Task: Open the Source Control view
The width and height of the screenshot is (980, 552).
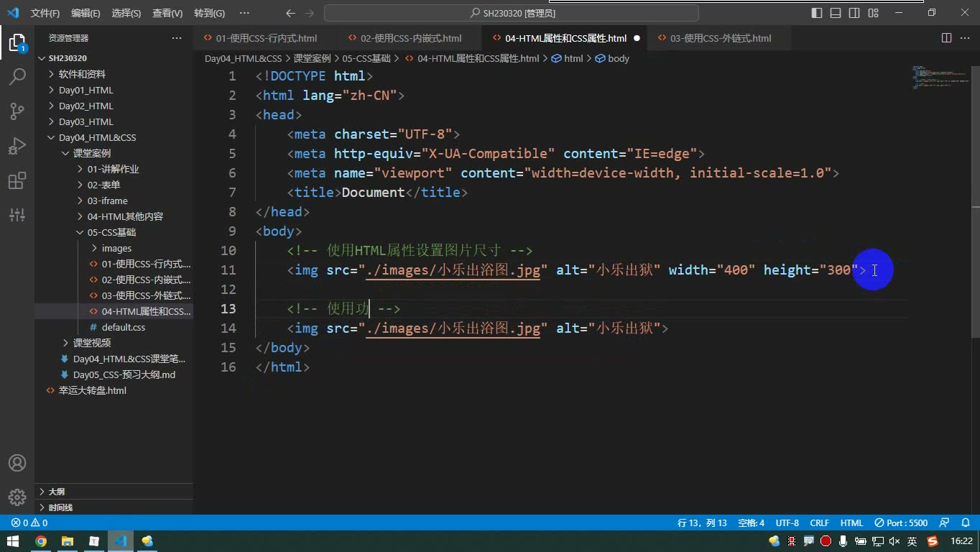Action: pyautogui.click(x=17, y=111)
